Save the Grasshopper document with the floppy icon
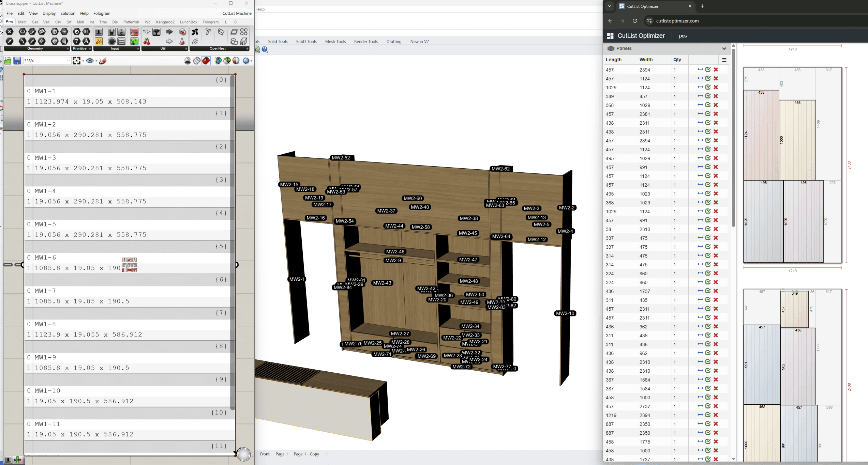 click(17, 61)
